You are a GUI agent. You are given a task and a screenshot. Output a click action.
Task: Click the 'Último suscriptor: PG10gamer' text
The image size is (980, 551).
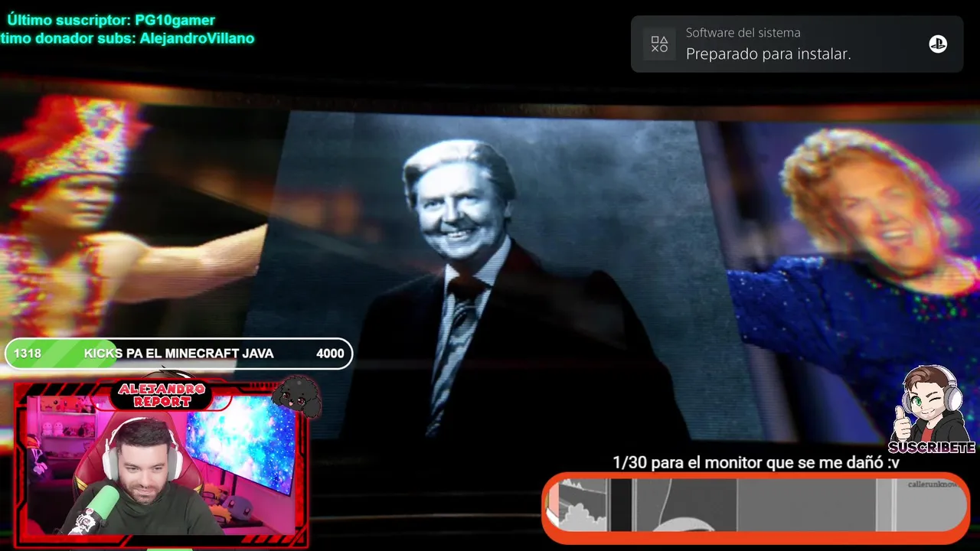pyautogui.click(x=111, y=21)
